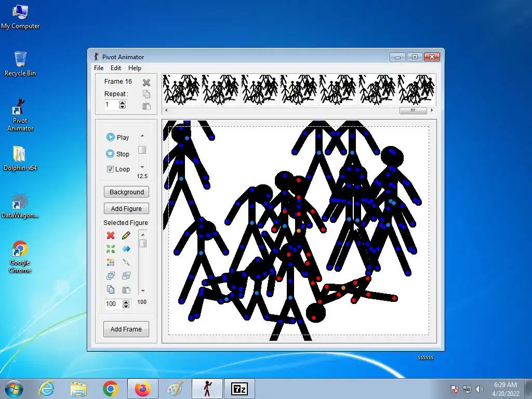Image resolution: width=532 pixels, height=399 pixels.
Task: Open the Pivot Animator desktop shortcut
Action: tap(20, 115)
